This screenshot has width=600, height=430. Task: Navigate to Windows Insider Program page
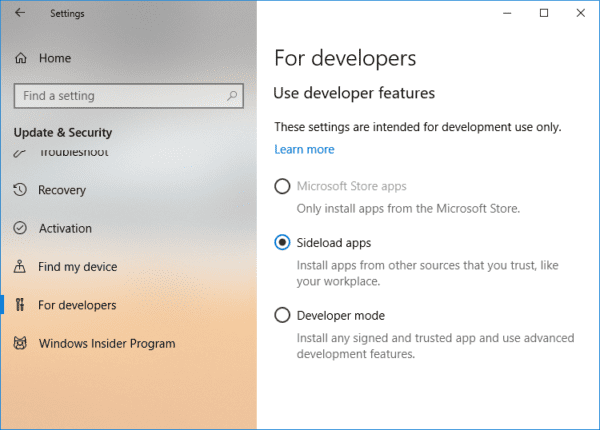click(107, 344)
